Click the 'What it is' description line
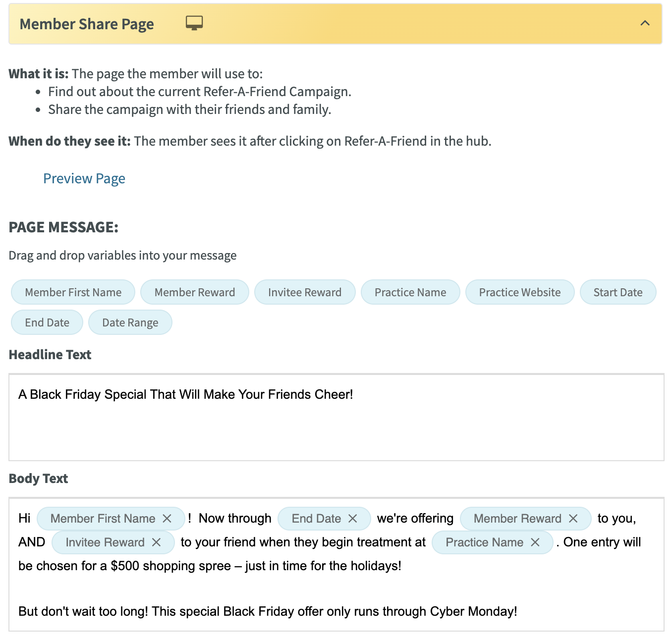This screenshot has width=672, height=641. [x=136, y=74]
